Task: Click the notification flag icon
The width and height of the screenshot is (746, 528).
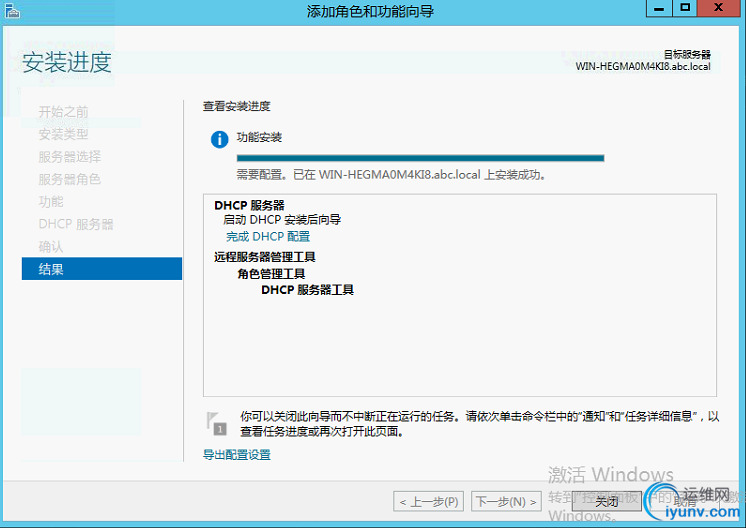Action: (x=216, y=424)
